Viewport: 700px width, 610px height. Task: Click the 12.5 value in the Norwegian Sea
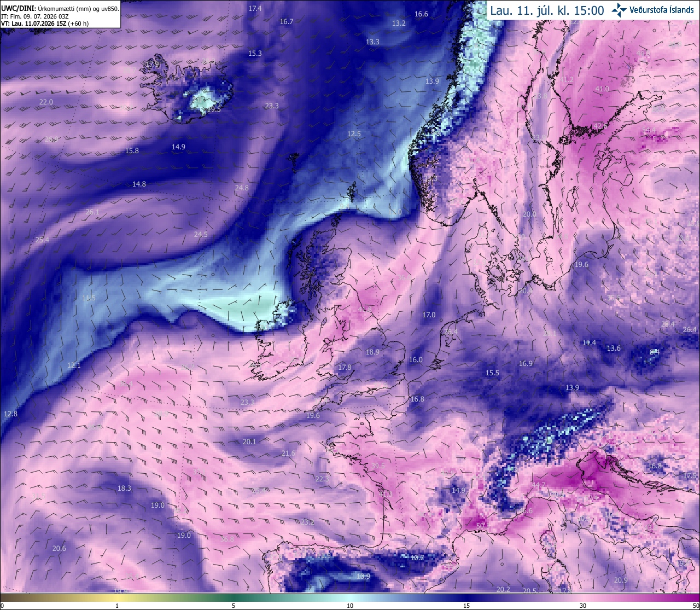(354, 134)
